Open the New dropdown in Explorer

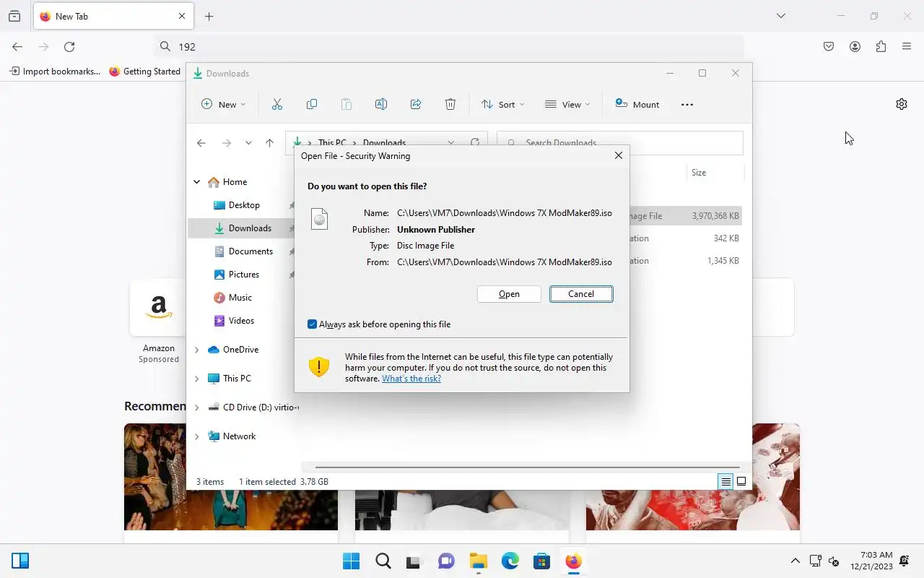(x=223, y=105)
